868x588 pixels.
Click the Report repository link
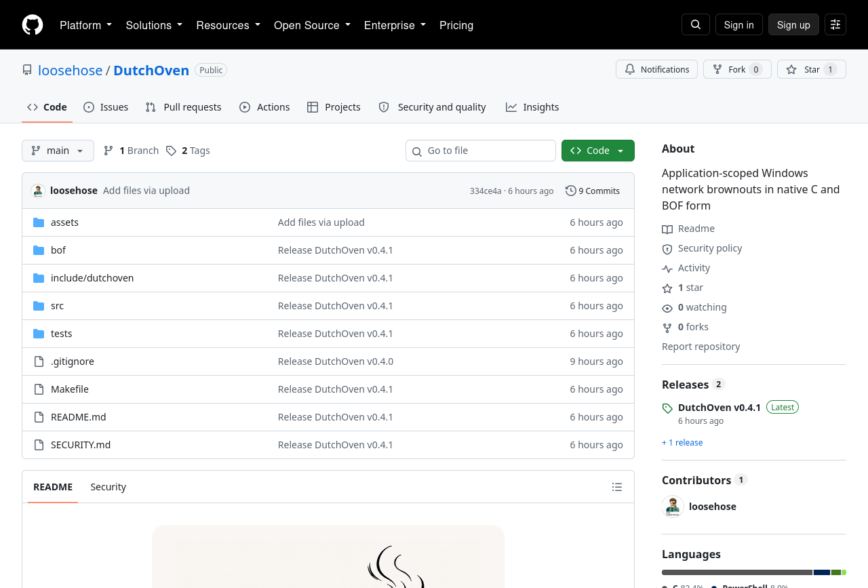701,347
